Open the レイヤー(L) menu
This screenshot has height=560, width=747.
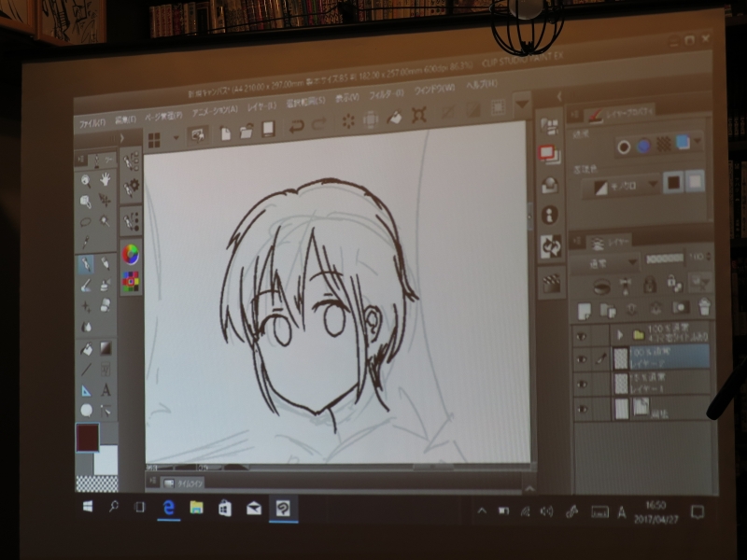pos(261,106)
